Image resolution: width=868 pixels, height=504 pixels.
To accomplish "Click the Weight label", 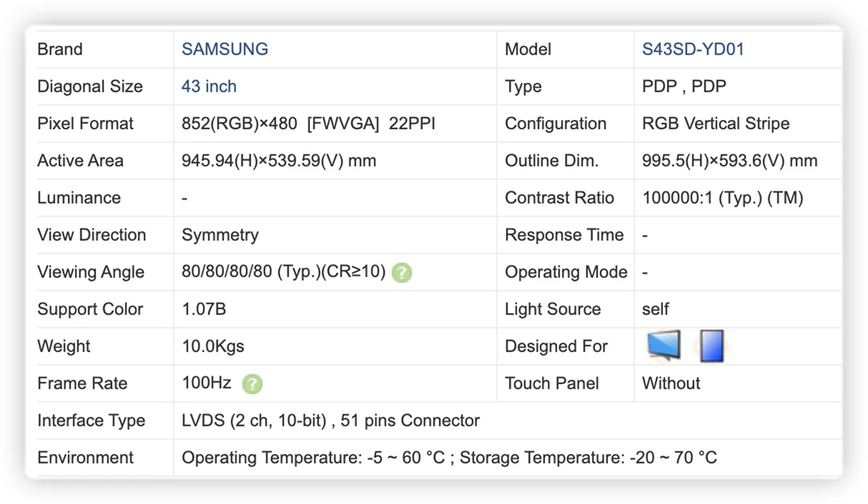I will tap(64, 346).
